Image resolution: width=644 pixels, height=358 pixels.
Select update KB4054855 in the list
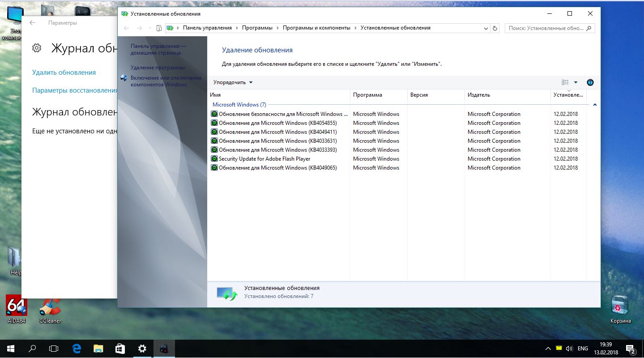coord(397,123)
